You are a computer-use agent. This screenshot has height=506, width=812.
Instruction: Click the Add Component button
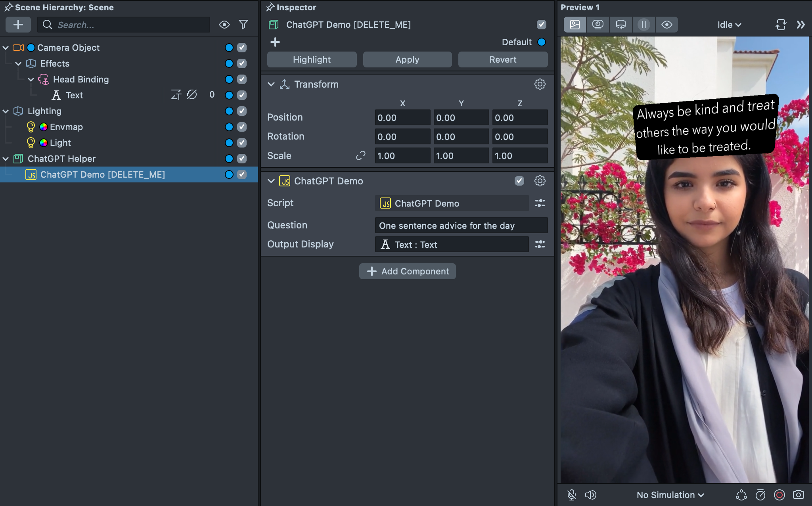407,271
